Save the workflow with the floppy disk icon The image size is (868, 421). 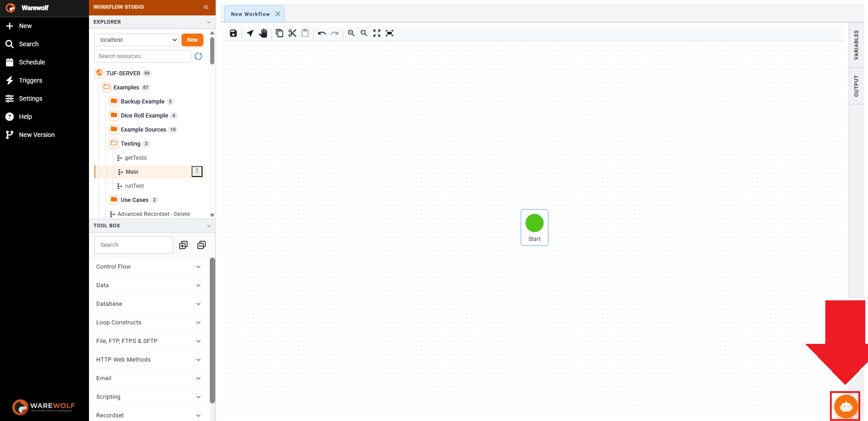(x=233, y=33)
